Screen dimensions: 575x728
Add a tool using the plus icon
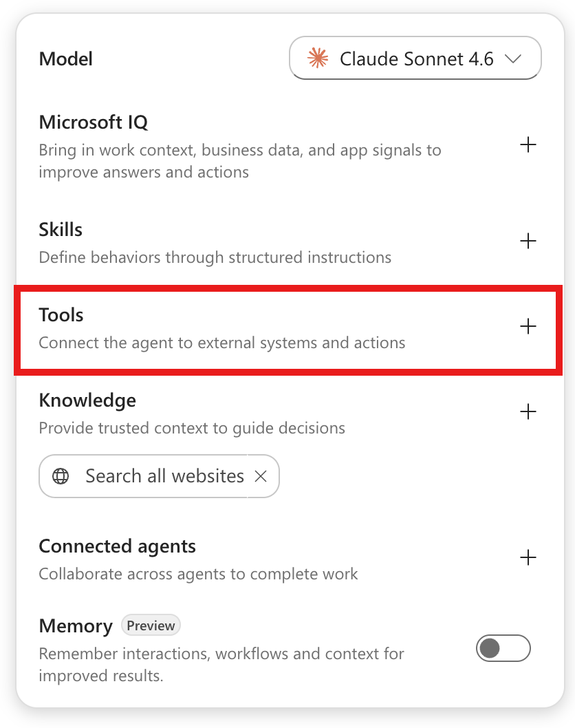[x=528, y=326]
